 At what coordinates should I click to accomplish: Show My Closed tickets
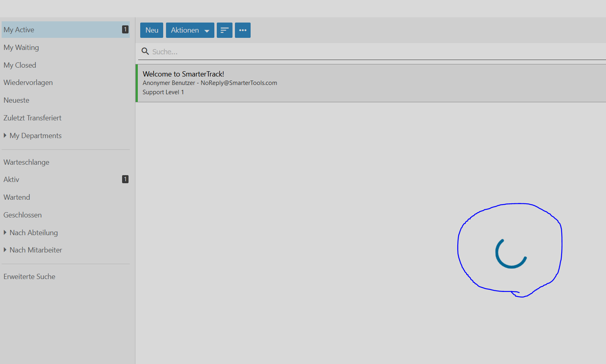[x=20, y=65]
